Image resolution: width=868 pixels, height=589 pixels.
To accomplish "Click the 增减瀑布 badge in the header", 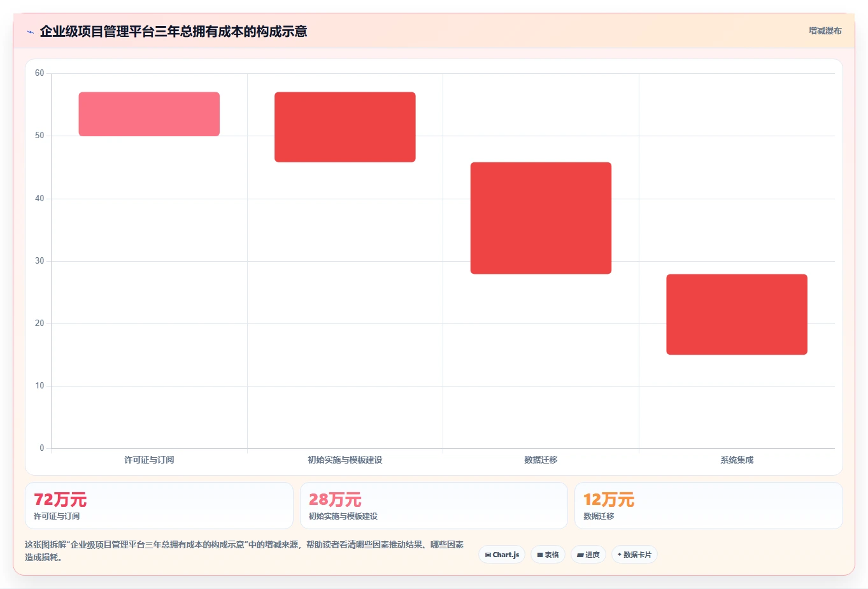I will coord(825,31).
